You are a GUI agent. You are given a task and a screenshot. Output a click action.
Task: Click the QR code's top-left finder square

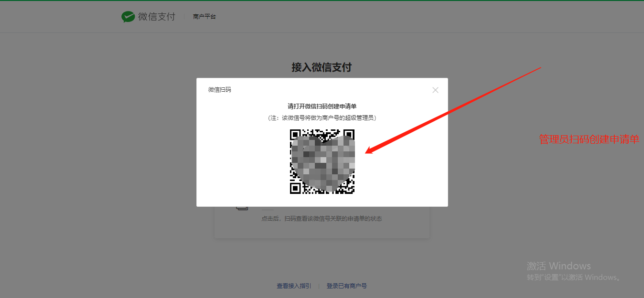(x=295, y=135)
